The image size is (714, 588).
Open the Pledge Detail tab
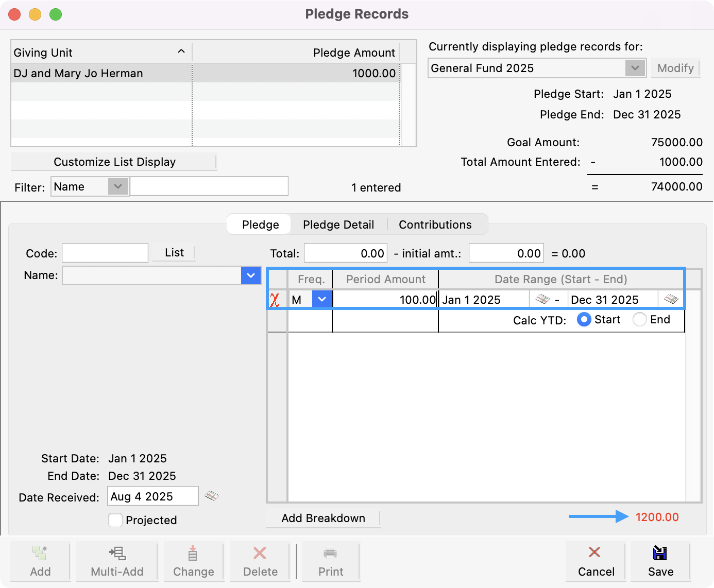338,224
